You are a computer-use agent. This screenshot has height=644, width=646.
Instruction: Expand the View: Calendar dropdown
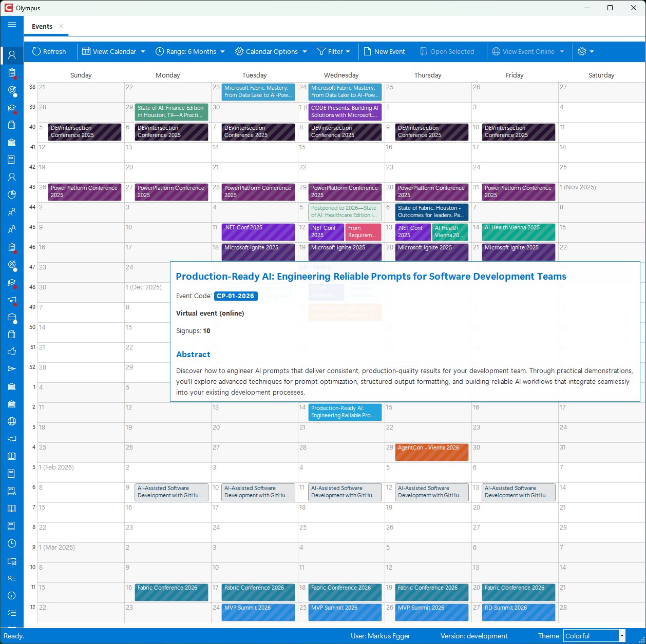point(114,51)
